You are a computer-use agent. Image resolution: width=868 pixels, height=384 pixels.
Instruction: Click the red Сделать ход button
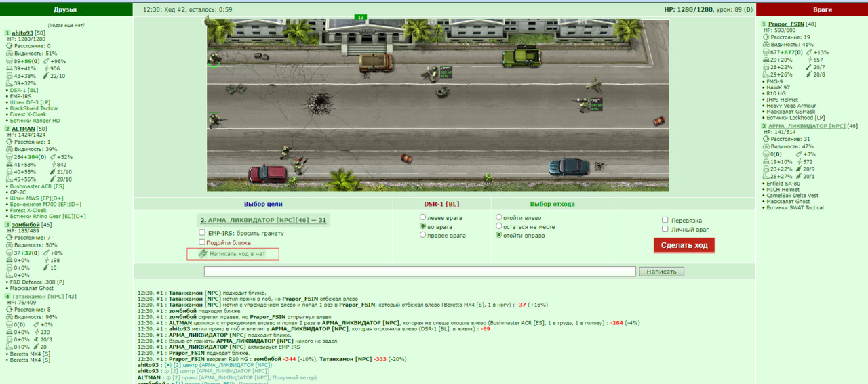(684, 245)
